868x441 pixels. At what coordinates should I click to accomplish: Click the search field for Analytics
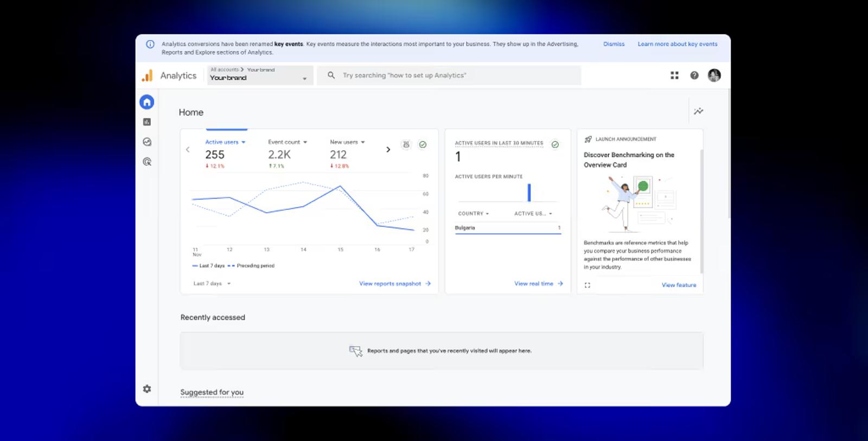click(449, 75)
